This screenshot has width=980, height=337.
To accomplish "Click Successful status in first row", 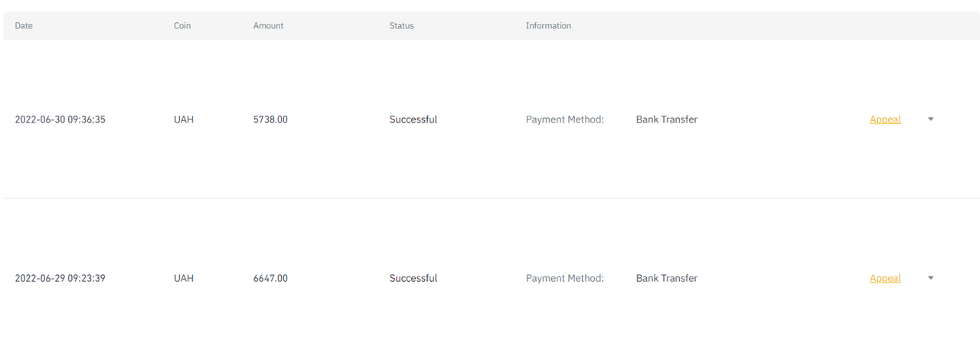I will point(413,119).
